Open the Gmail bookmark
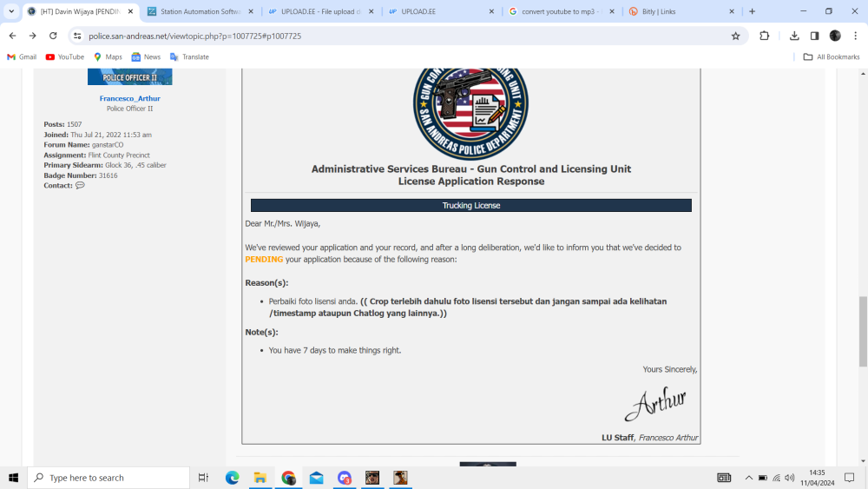 (22, 57)
